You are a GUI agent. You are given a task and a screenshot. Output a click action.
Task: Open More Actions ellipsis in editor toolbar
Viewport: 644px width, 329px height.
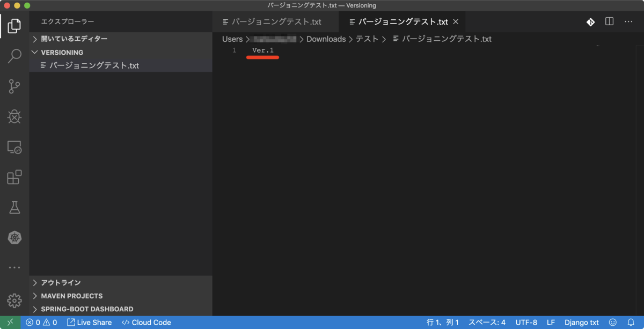(628, 22)
